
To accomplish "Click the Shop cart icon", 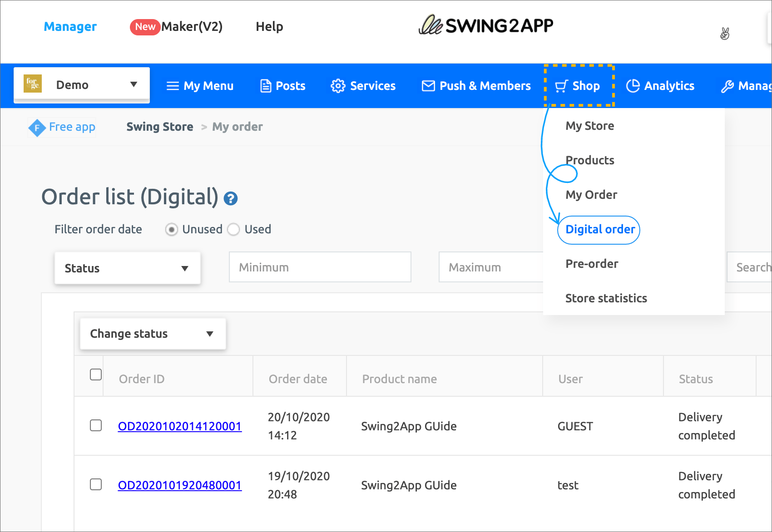I will click(561, 86).
